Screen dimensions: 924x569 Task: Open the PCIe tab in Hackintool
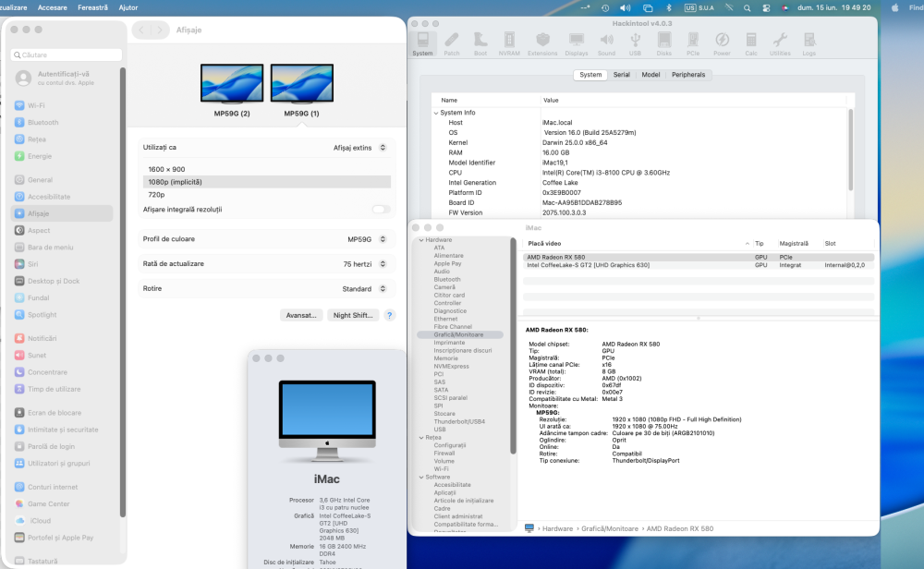(693, 44)
